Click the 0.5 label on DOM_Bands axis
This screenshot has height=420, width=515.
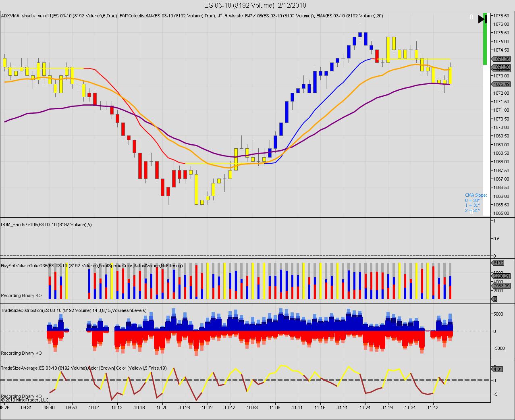[x=496, y=239]
